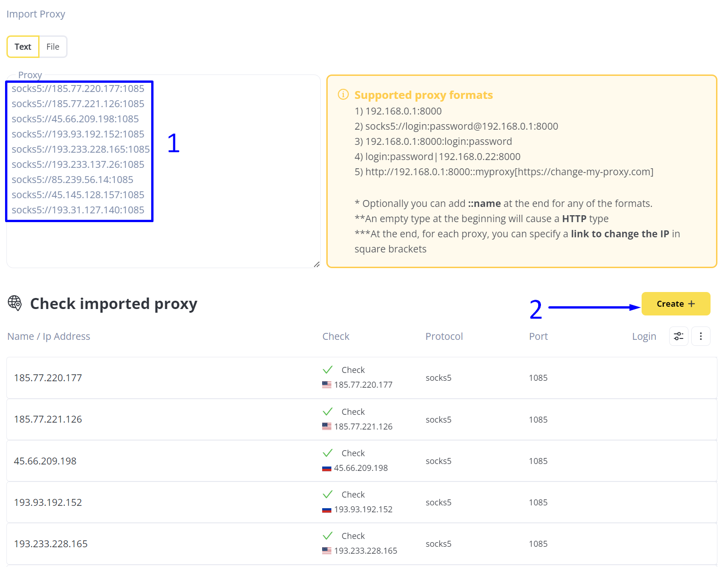Click the Port column header
Screen dimensions: 728x567
point(538,336)
